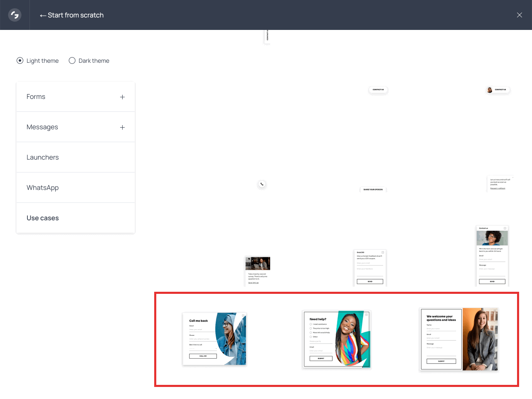Open the Launchers section
The image size is (532, 399).
tap(43, 157)
